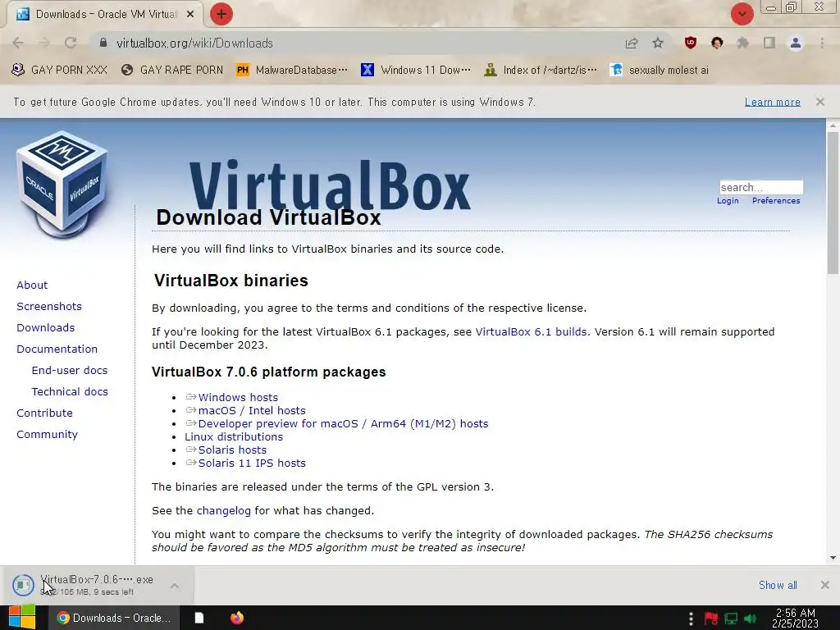Open the MalwareDatabase bookmark

click(x=292, y=71)
